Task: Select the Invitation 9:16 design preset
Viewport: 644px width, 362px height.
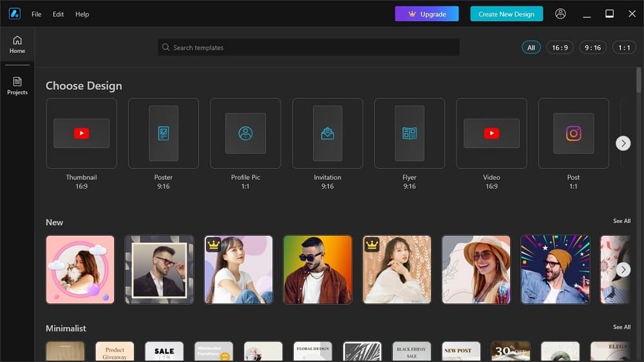Action: [x=327, y=133]
